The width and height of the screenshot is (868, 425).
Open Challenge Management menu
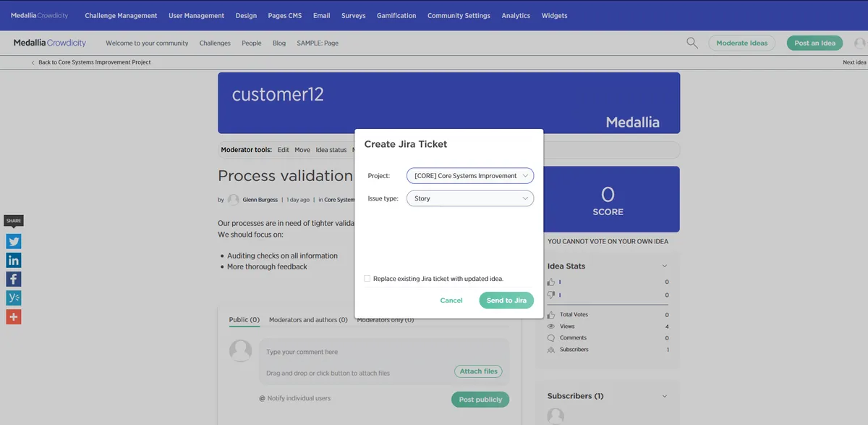pos(121,15)
